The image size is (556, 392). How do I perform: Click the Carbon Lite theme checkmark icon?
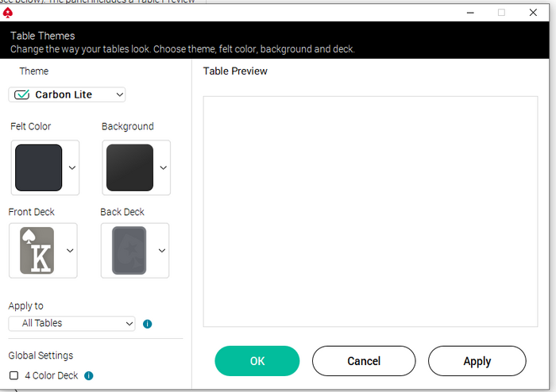[x=21, y=94]
